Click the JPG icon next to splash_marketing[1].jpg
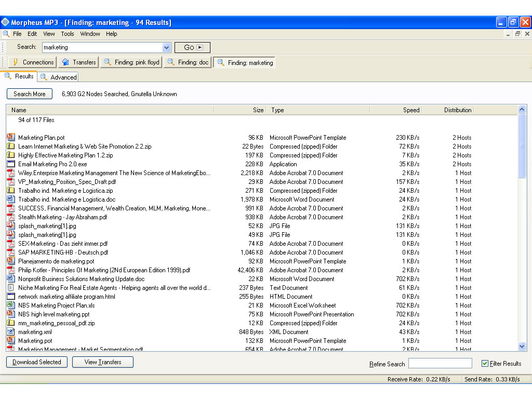 (11, 226)
